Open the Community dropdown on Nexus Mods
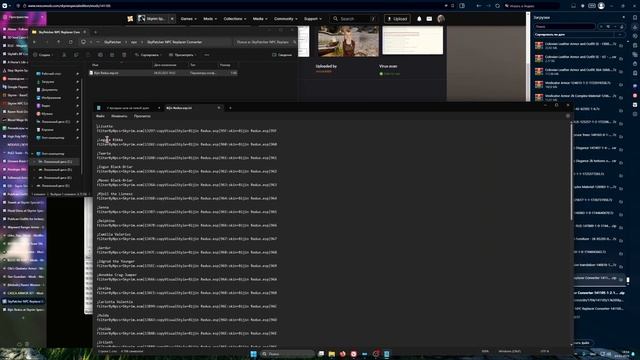Viewport: 640px width, 360px height. point(286,19)
